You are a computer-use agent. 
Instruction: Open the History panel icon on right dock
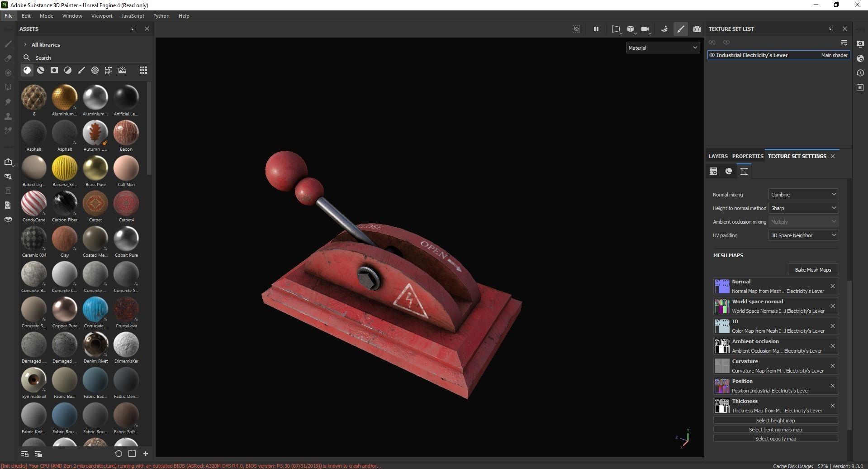[x=860, y=73]
